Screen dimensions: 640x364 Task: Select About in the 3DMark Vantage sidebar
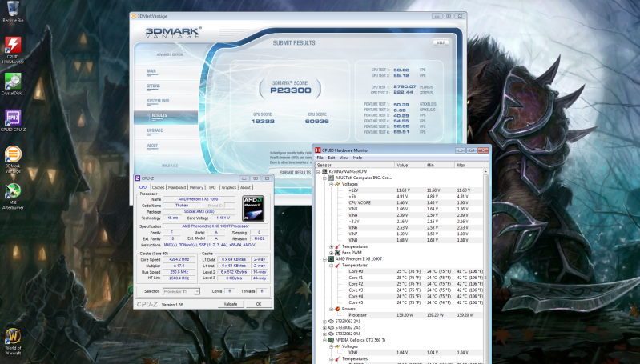point(166,146)
